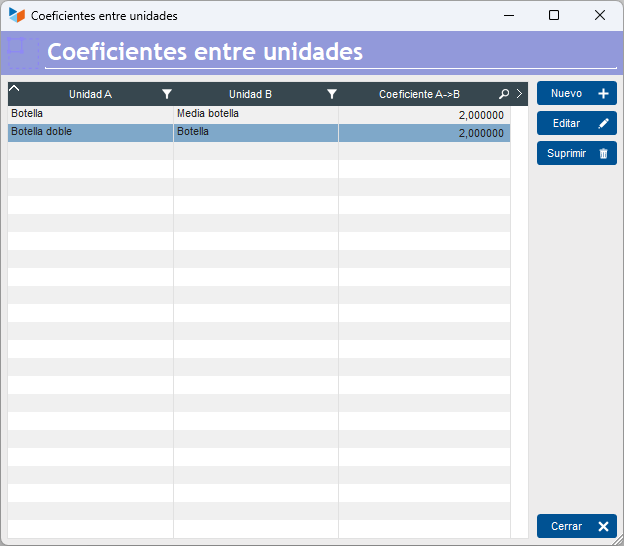Image resolution: width=624 pixels, height=546 pixels.
Task: Expand the table columns chevron arrow
Action: 519,94
